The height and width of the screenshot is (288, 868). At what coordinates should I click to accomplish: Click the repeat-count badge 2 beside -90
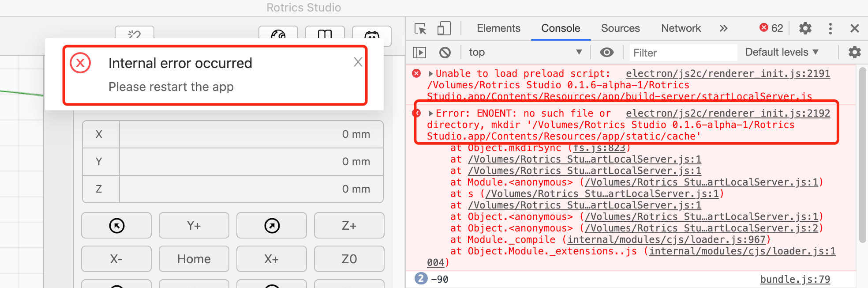point(421,279)
